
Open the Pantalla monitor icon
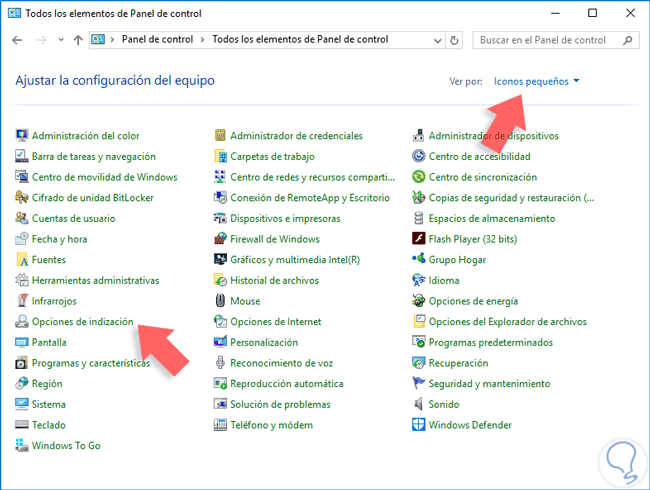22,342
